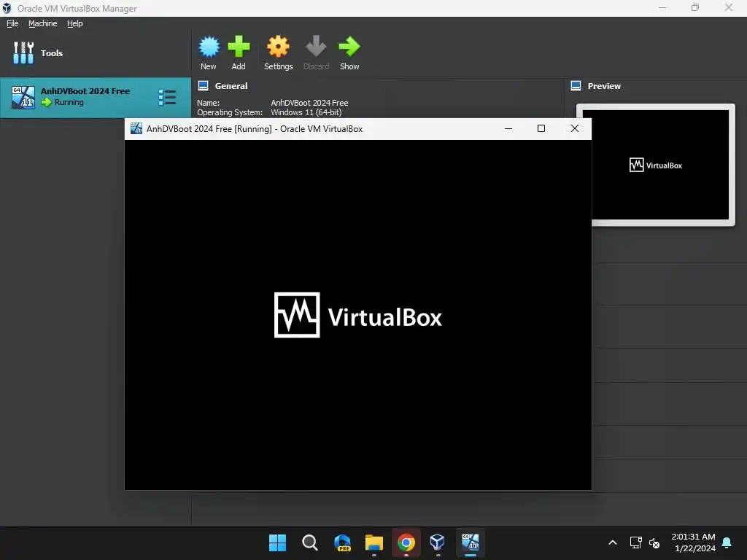This screenshot has height=560, width=747.
Task: Create a new VM with New
Action: (x=208, y=52)
